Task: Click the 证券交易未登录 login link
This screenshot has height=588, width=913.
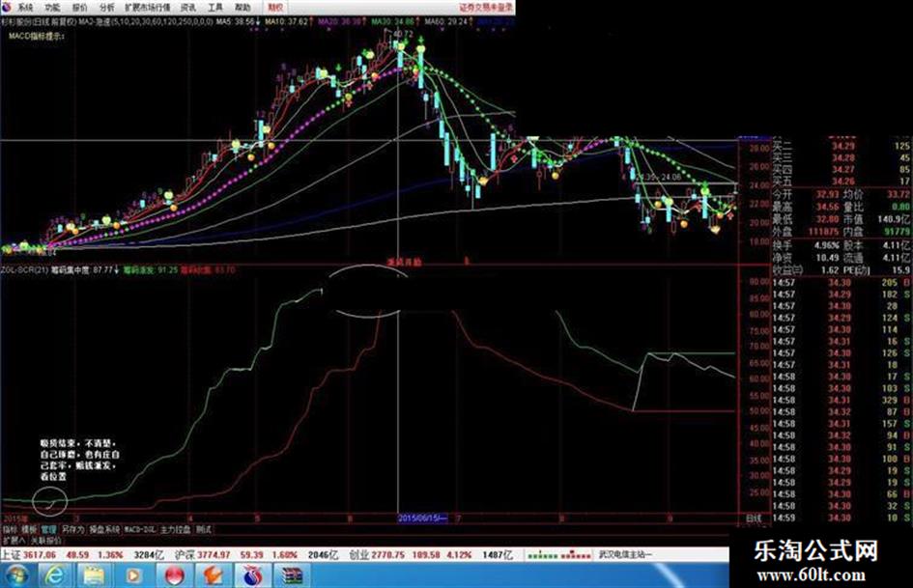Action: (x=487, y=8)
